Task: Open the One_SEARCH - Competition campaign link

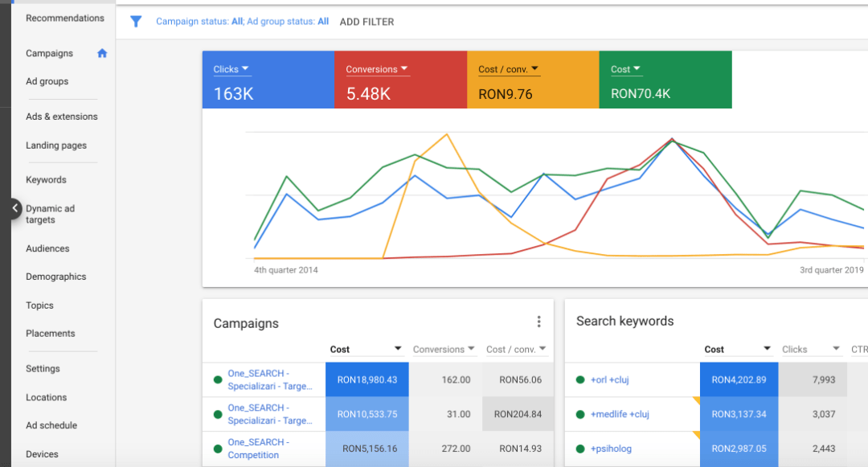Action: click(x=258, y=449)
